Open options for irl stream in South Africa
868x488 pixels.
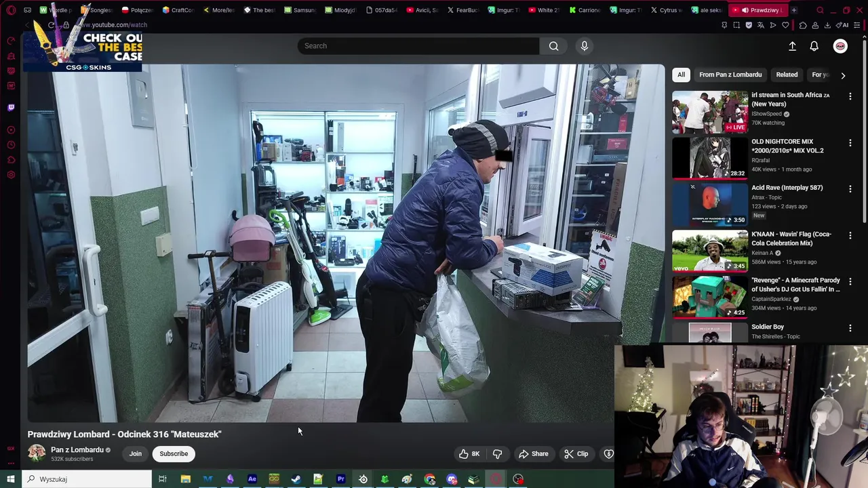point(850,96)
